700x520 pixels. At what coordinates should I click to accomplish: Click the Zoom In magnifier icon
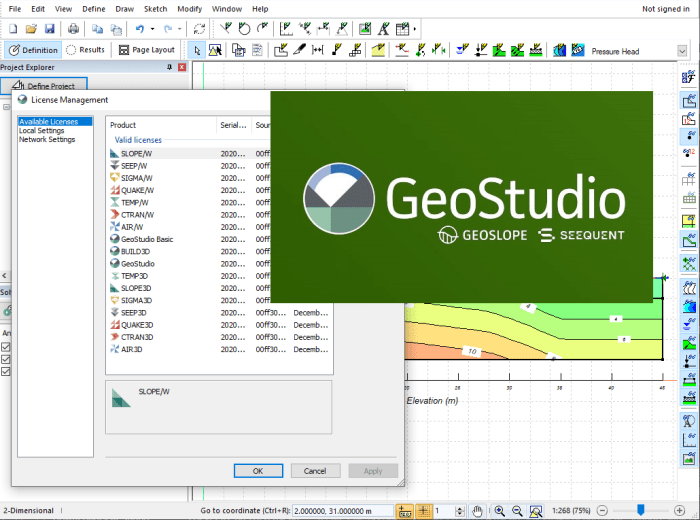coord(500,511)
